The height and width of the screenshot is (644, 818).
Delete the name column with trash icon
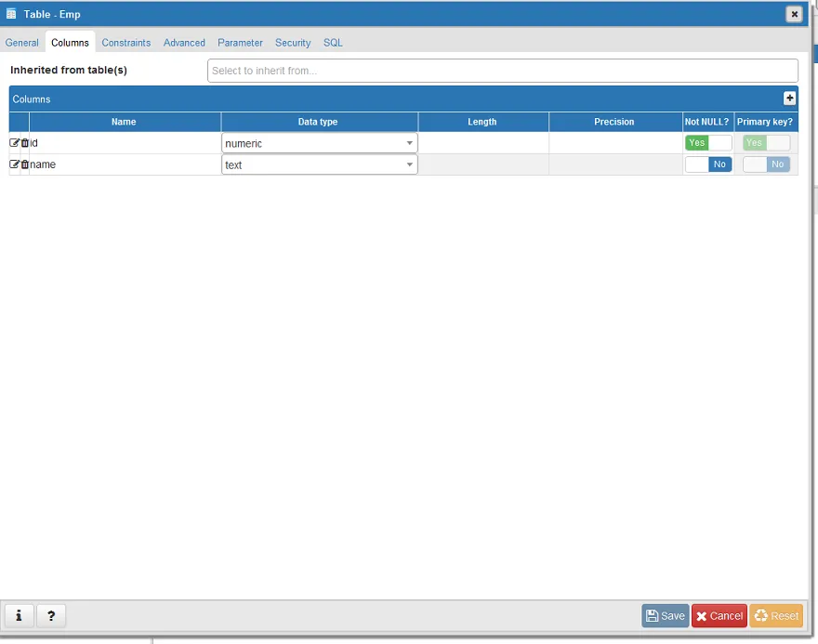click(24, 164)
